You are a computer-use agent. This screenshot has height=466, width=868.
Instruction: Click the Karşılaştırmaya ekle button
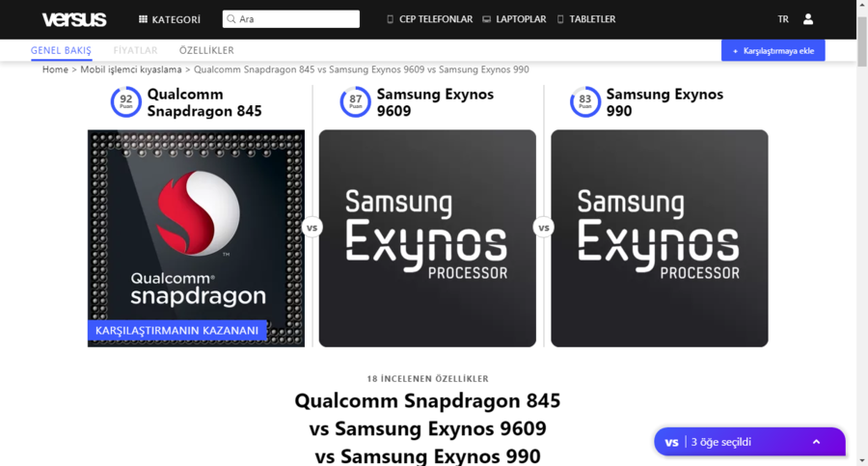tap(773, 50)
